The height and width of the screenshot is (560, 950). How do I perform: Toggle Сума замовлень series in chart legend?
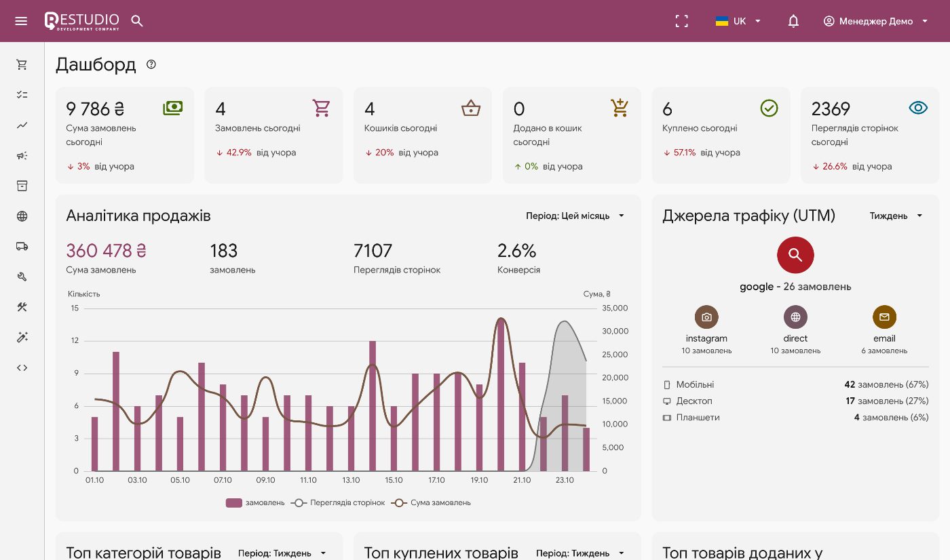coord(431,503)
